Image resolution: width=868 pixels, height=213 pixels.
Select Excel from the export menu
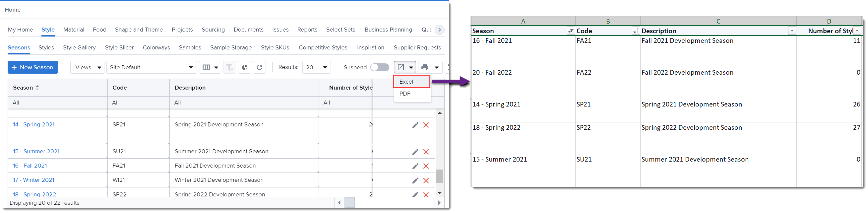point(406,82)
